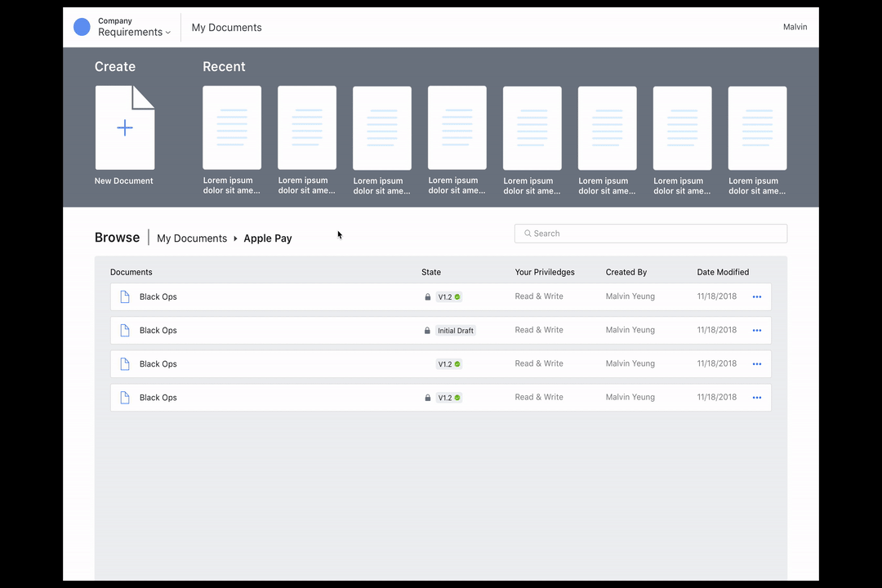The width and height of the screenshot is (882, 588).
Task: Click the file icon in the unlocked Black Ops row
Action: point(125,364)
